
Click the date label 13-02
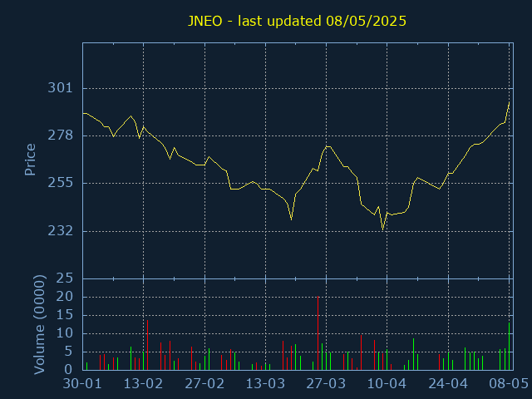coord(143,384)
